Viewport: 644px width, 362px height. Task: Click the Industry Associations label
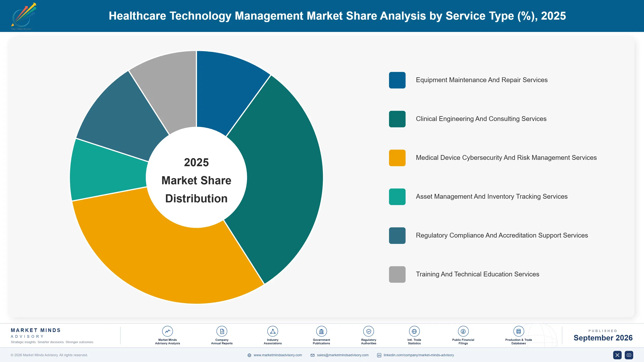[x=273, y=342]
